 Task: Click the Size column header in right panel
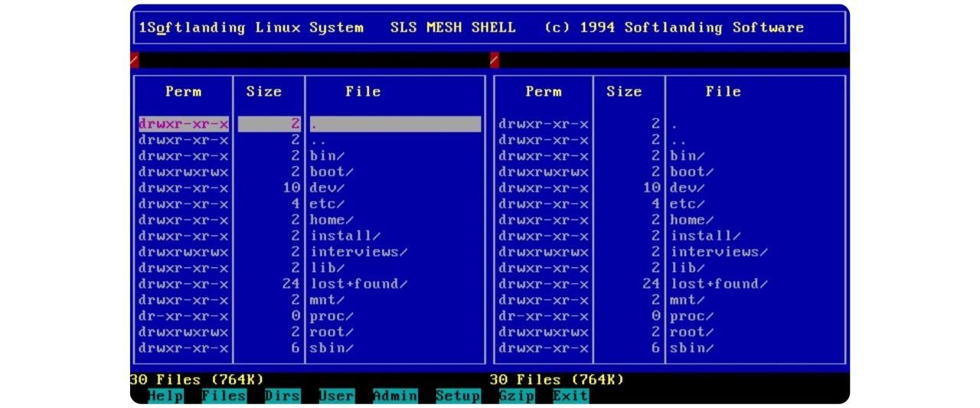(625, 92)
